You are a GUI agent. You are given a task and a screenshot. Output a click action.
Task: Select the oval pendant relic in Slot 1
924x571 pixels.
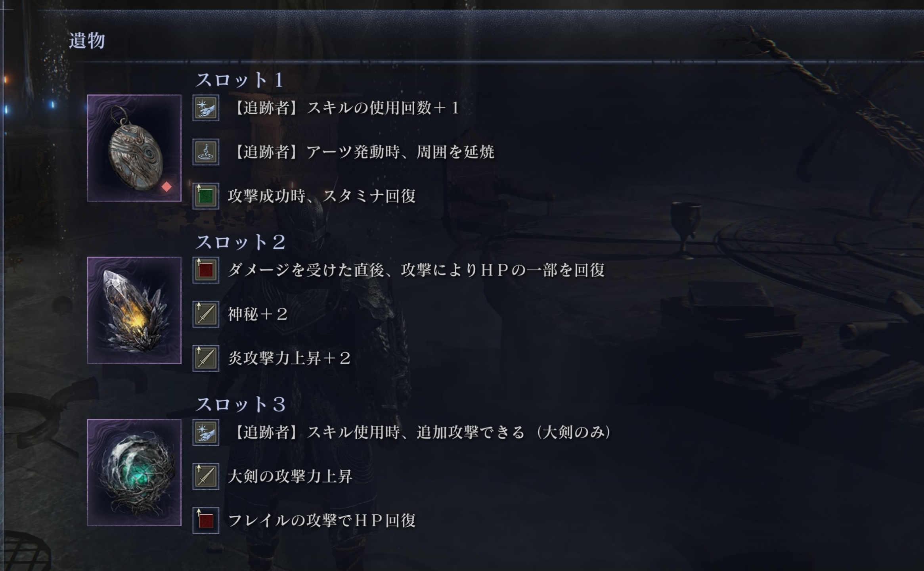tap(134, 148)
